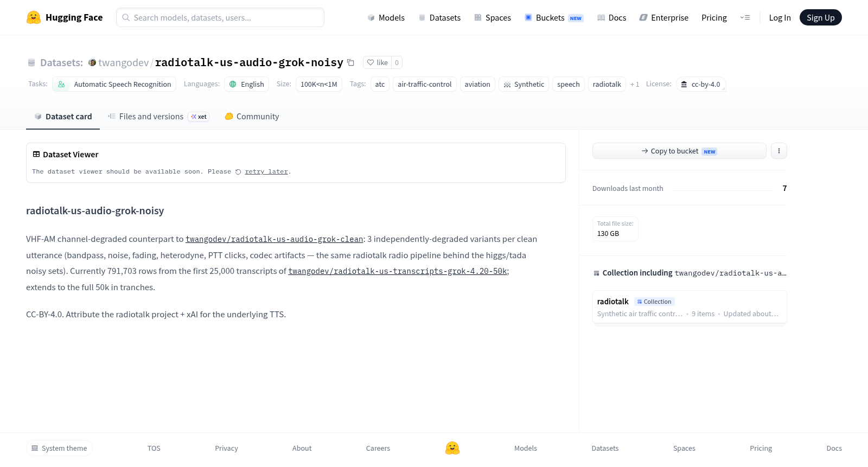Open the radiotalk-us-audio-grok-clean dataset link
The image size is (868, 467).
[x=275, y=239]
